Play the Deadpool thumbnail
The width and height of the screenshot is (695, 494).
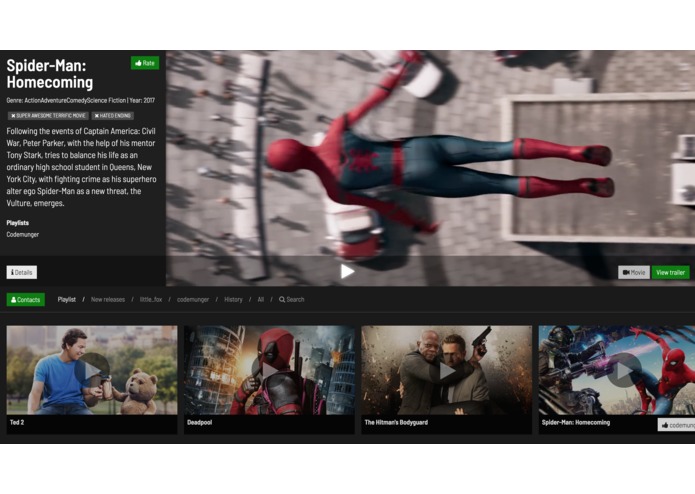click(x=269, y=370)
